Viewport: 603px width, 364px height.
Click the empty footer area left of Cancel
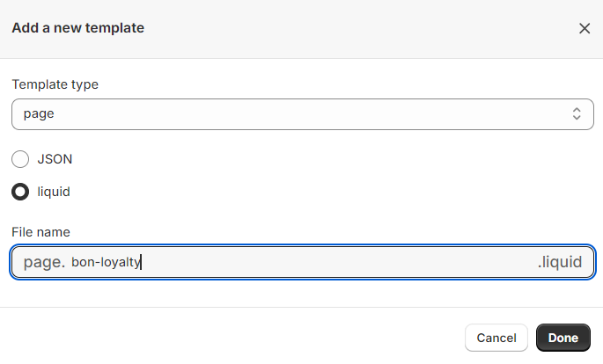[x=229, y=338]
